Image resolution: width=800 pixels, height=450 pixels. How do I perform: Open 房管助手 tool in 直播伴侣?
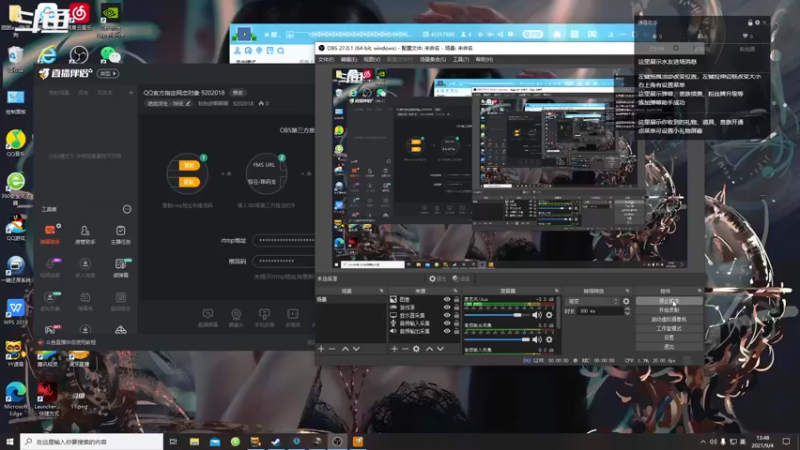[x=85, y=235]
